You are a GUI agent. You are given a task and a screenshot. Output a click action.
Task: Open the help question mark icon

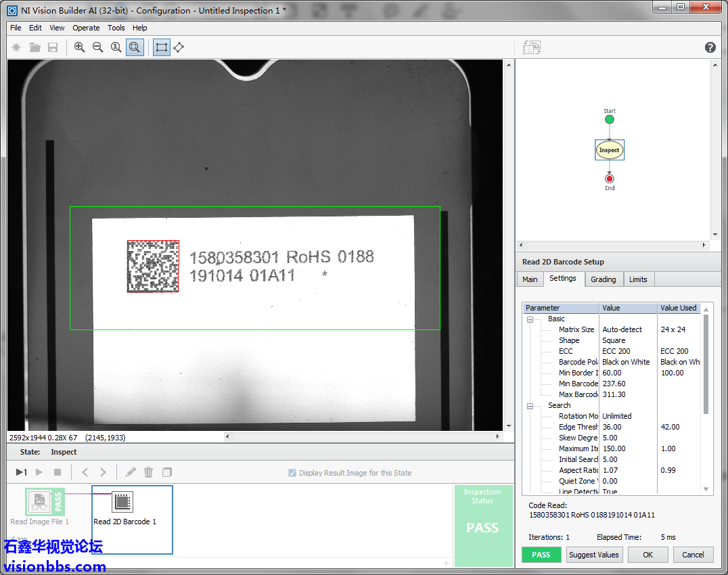pos(710,47)
